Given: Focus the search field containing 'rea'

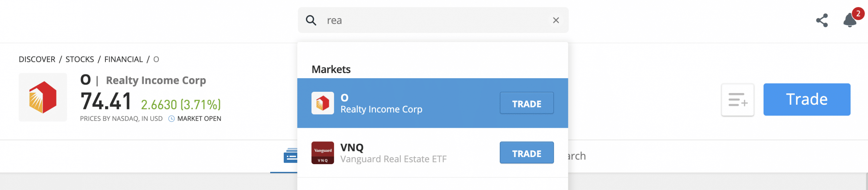Looking at the screenshot, I should click(433, 20).
